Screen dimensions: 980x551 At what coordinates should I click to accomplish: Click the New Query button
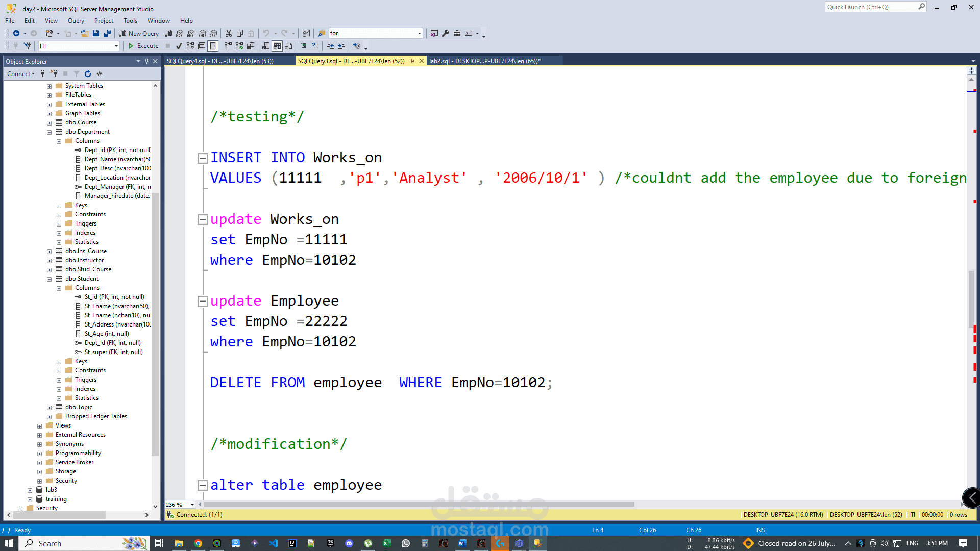(x=139, y=33)
